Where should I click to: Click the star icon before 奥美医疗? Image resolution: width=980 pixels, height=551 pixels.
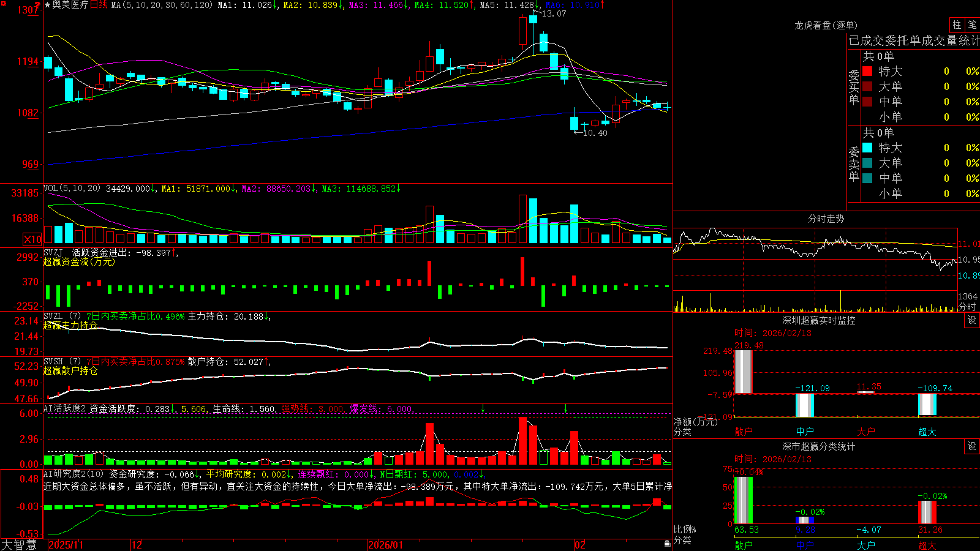[x=48, y=5]
